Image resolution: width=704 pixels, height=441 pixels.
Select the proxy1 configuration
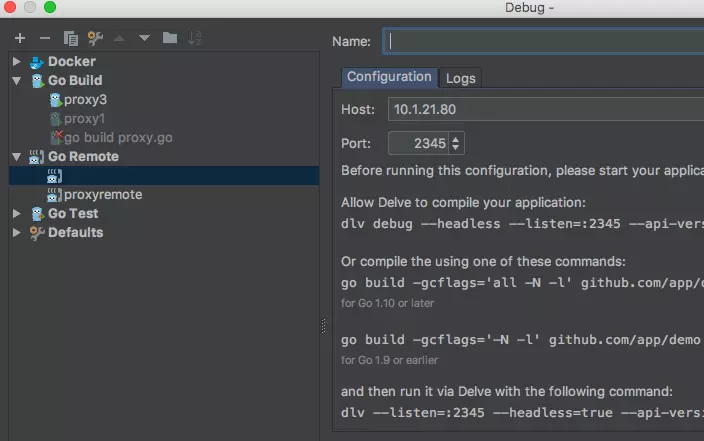84,119
